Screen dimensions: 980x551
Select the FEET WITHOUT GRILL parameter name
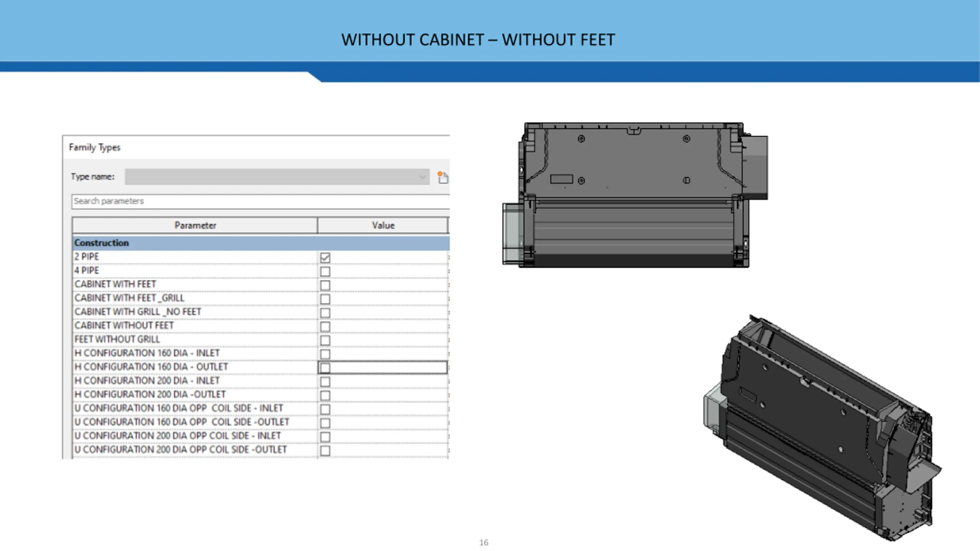[117, 339]
